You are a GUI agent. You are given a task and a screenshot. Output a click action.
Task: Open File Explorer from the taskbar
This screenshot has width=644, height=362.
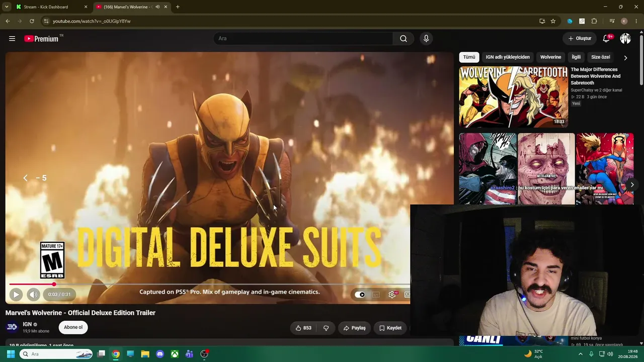pos(145,354)
